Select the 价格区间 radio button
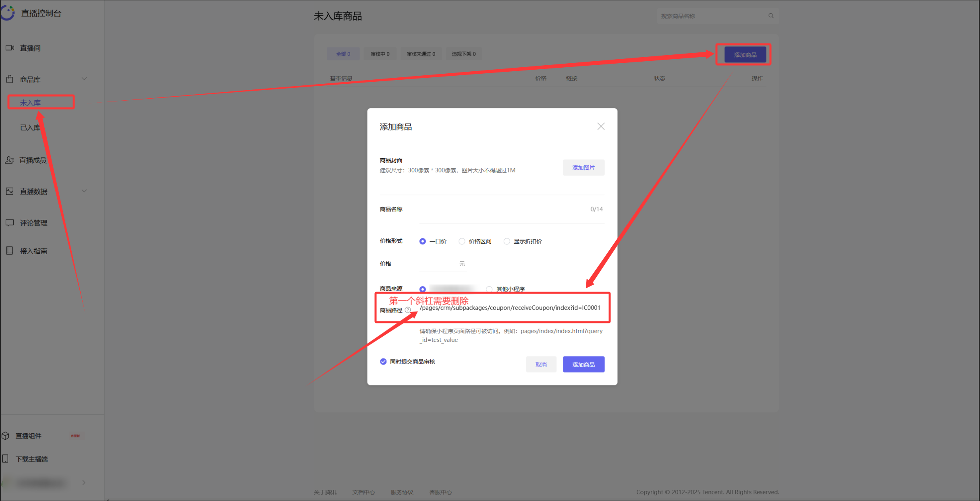This screenshot has height=501, width=980. [462, 241]
